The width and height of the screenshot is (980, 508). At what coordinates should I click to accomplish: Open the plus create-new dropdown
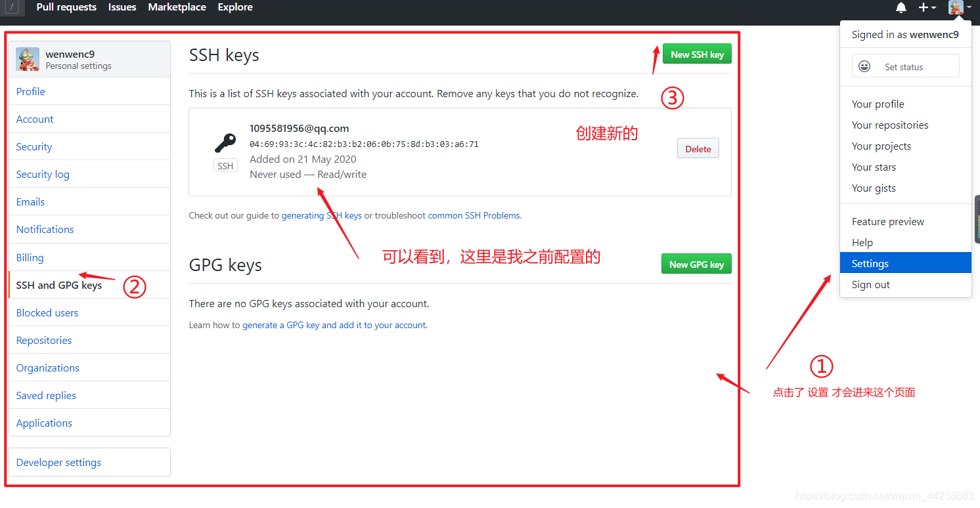927,8
